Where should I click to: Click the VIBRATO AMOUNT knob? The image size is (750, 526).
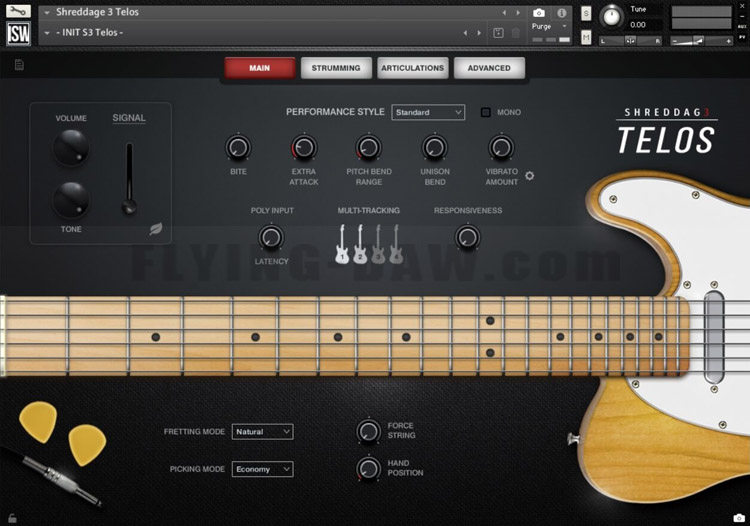click(x=501, y=147)
